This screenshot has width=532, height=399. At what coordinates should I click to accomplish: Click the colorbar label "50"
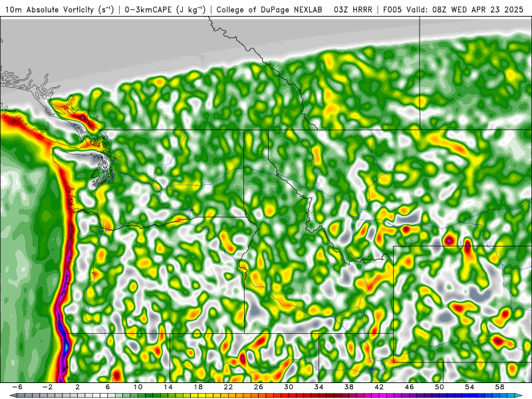click(x=440, y=386)
